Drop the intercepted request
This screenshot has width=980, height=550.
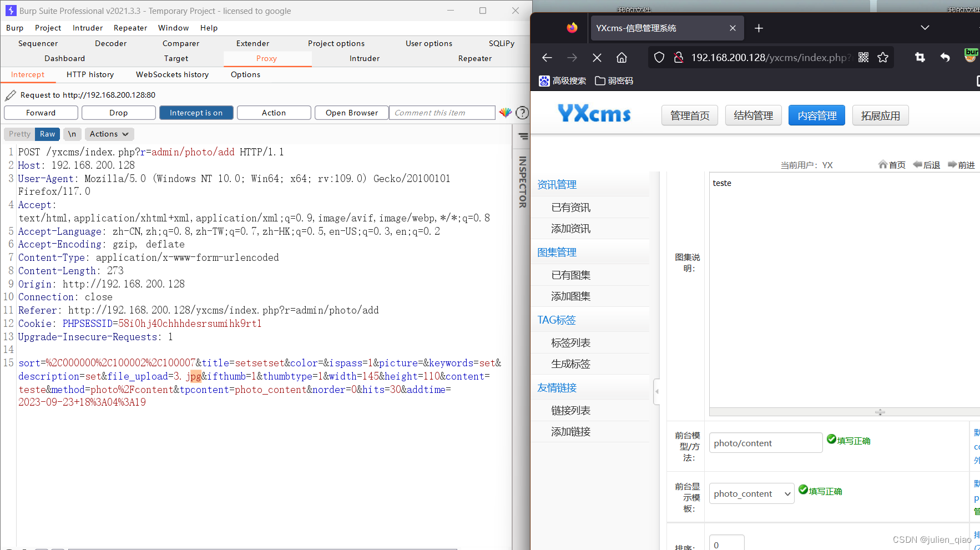pos(119,113)
